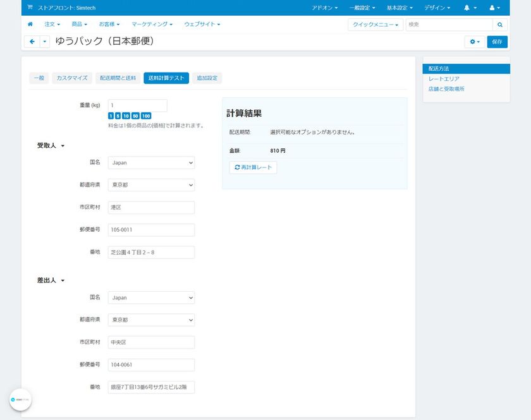
Task: Click the storefront shopping cart icon
Action: [x=30, y=8]
